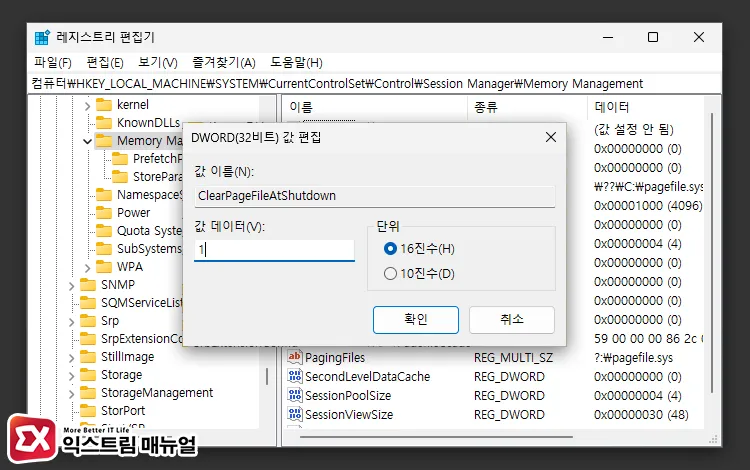Expand the StorageManagement tree node
The width and height of the screenshot is (750, 470).
pos(71,394)
